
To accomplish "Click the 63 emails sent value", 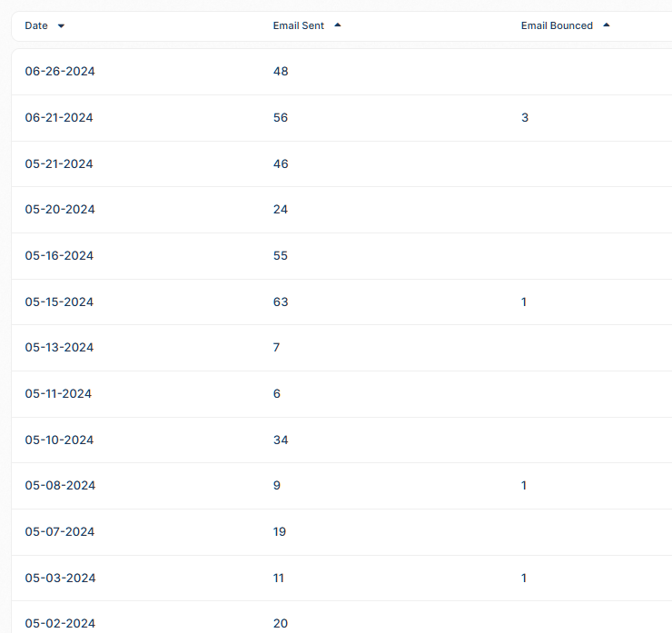I will click(280, 302).
